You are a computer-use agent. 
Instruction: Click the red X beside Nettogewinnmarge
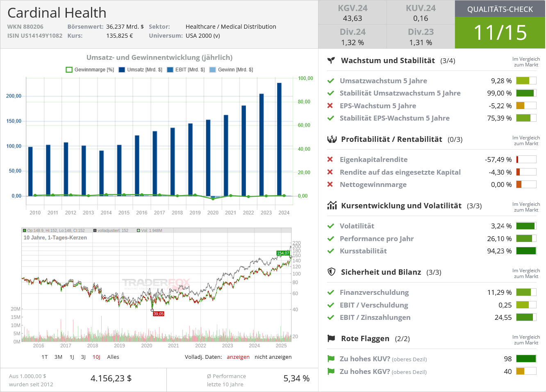(330, 185)
